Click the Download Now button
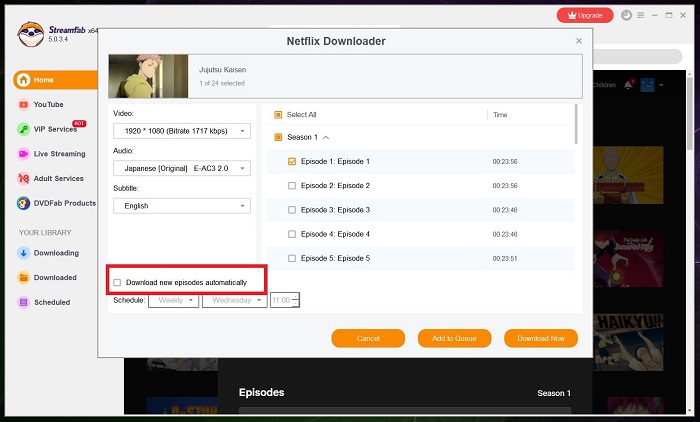The image size is (700, 422). pyautogui.click(x=541, y=338)
